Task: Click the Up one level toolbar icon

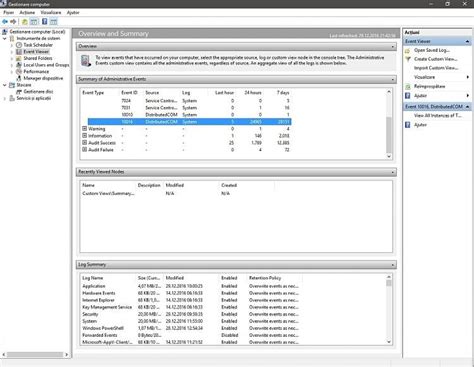Action: (x=25, y=22)
